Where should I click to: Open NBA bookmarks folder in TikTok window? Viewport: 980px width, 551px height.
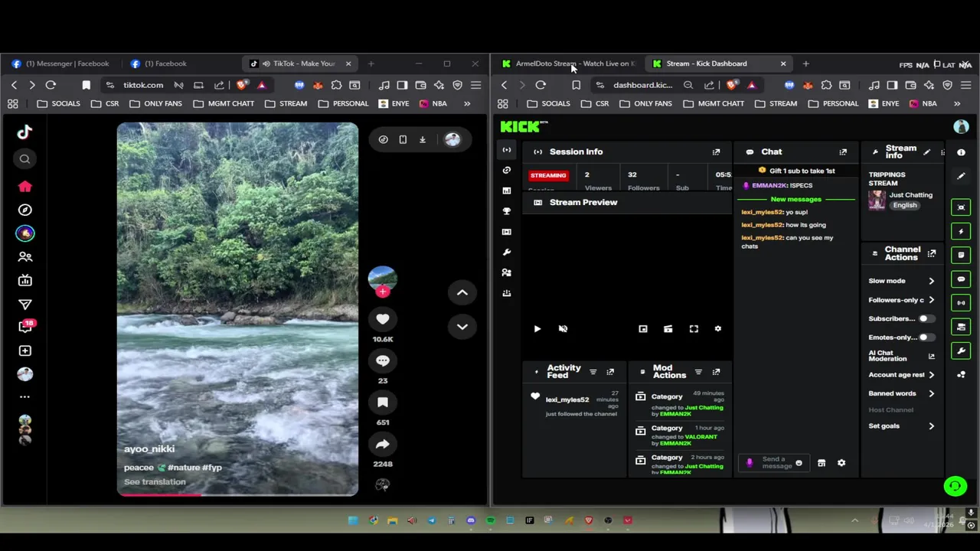pyautogui.click(x=432, y=103)
